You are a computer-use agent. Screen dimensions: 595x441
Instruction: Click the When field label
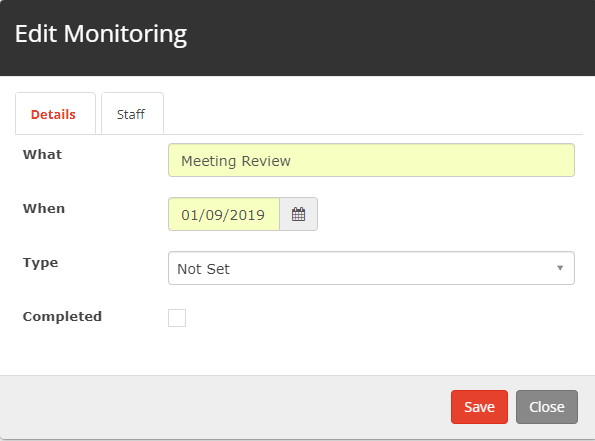point(44,208)
